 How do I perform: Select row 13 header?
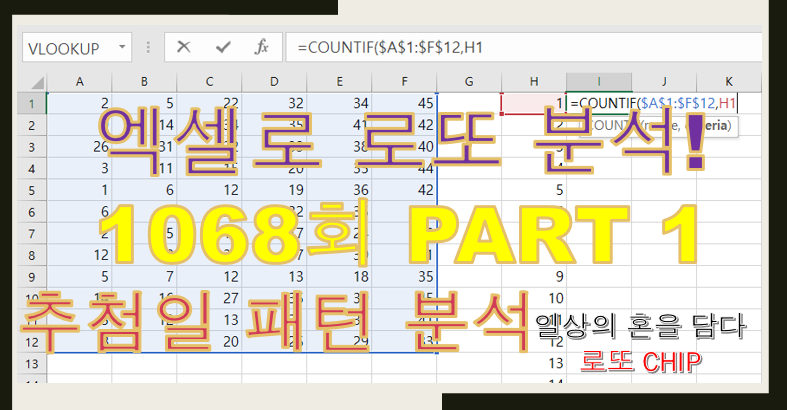(32, 363)
